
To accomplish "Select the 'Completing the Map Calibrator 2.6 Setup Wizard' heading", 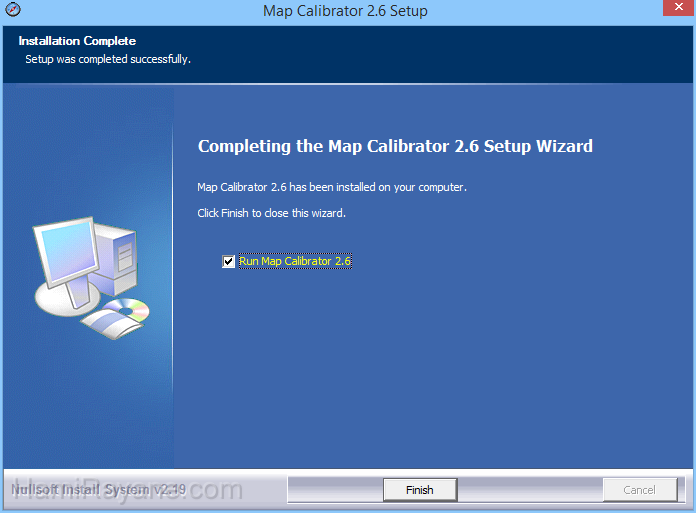I will pyautogui.click(x=395, y=146).
